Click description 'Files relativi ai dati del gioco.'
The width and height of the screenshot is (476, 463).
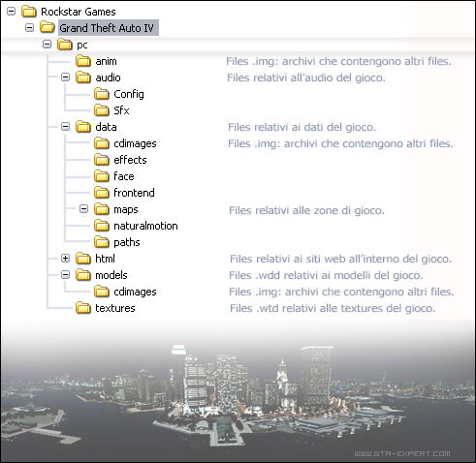[x=301, y=127]
